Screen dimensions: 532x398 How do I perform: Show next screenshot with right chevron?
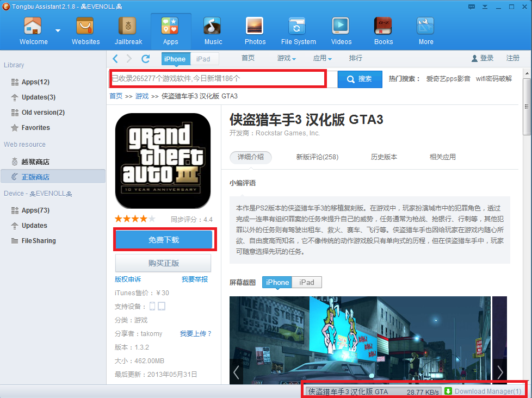500,372
